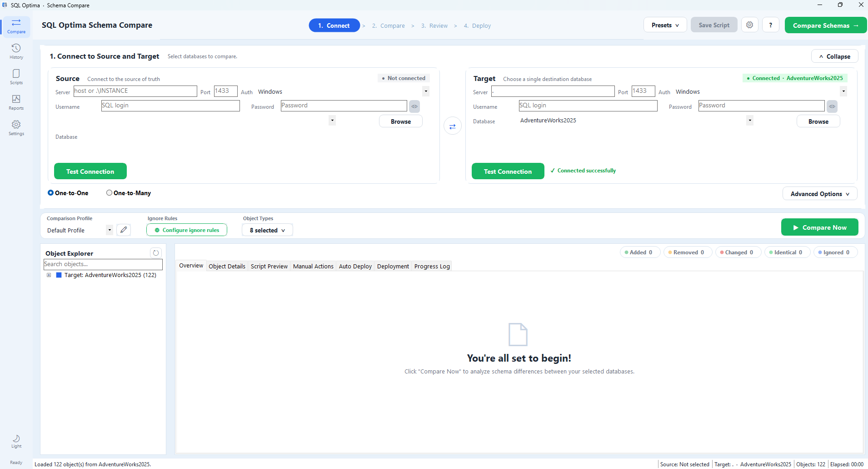This screenshot has width=868, height=469.
Task: Open the History sidebar section
Action: (x=16, y=52)
